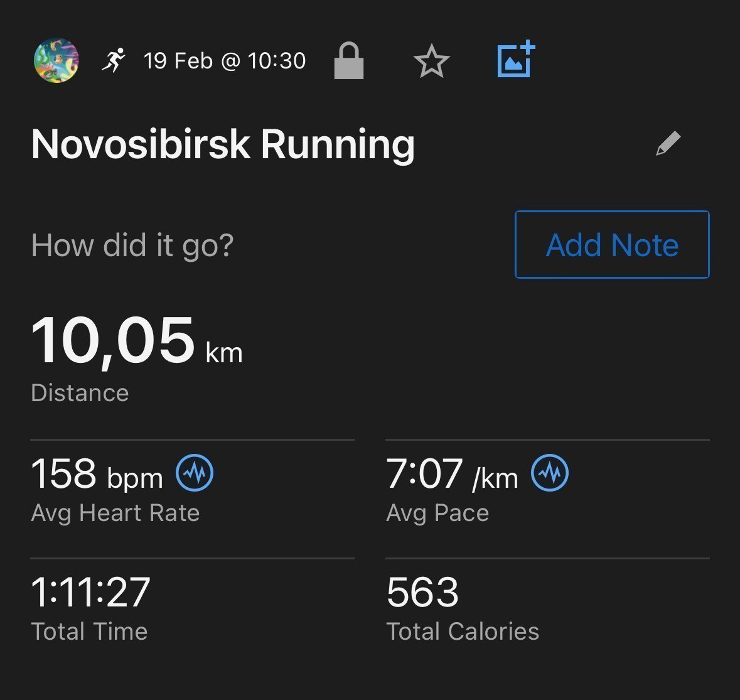Tap the 10,05 km distance value

click(x=137, y=342)
